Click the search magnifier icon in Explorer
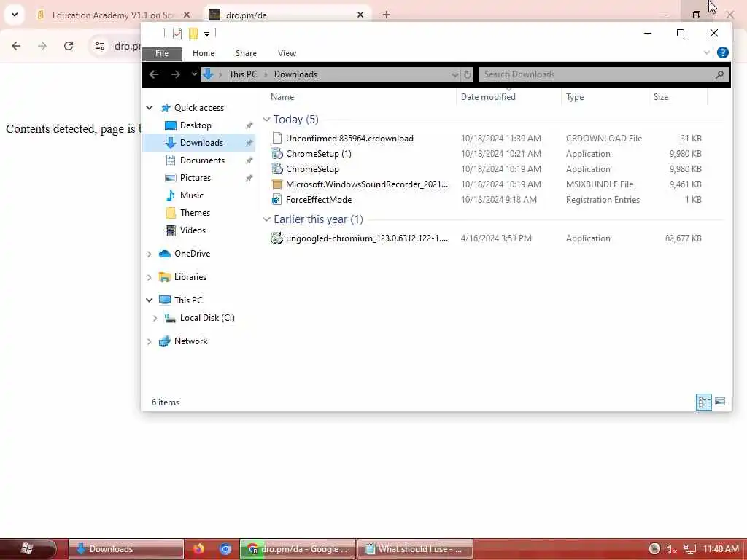This screenshot has width=747, height=560. (x=719, y=74)
